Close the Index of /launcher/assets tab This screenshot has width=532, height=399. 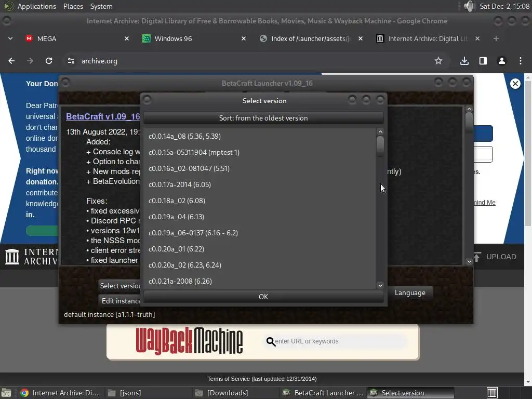pos(361,38)
